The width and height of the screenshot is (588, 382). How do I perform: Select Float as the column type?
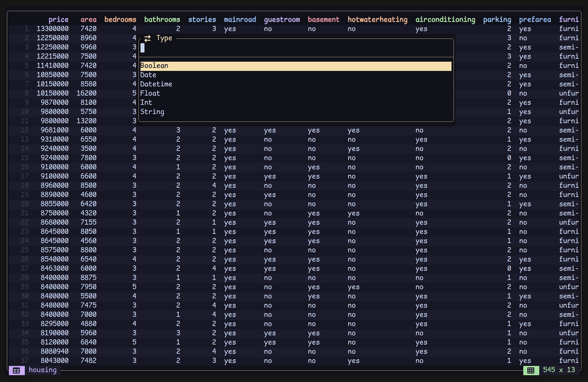click(295, 94)
